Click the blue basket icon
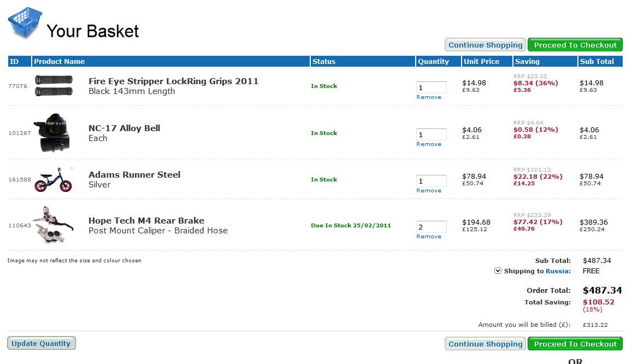 point(25,23)
